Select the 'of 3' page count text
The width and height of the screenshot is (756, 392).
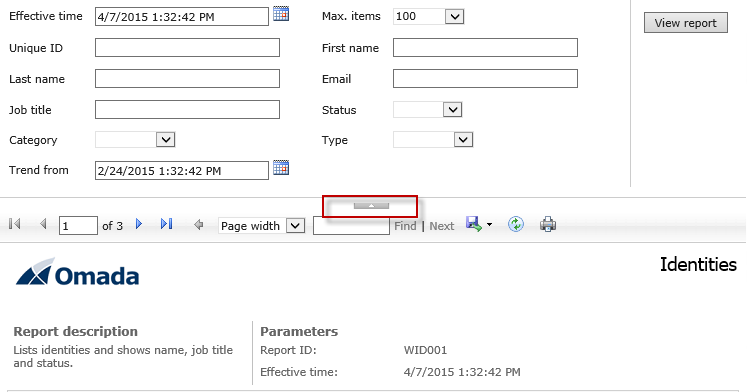coord(112,226)
